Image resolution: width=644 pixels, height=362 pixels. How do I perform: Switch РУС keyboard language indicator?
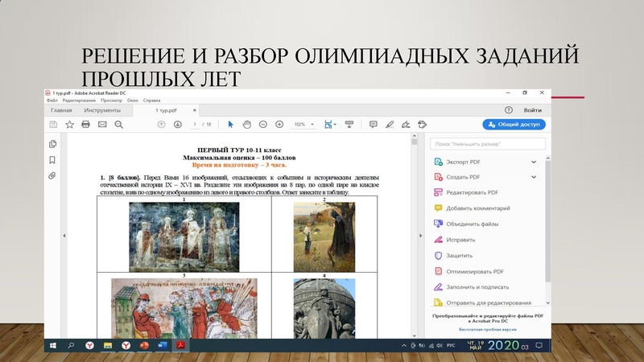[451, 346]
